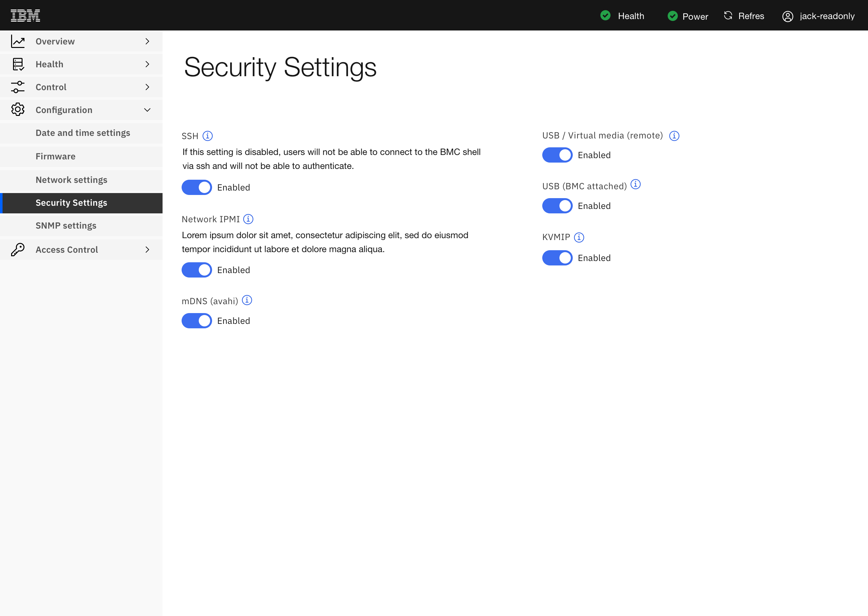
Task: Turn off Network IPMI
Action: click(x=197, y=270)
